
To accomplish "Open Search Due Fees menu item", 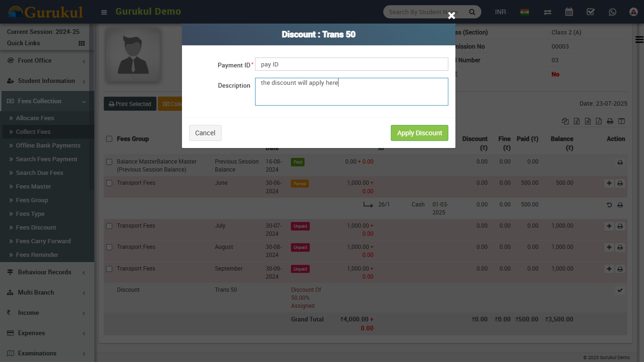I will coord(40,173).
